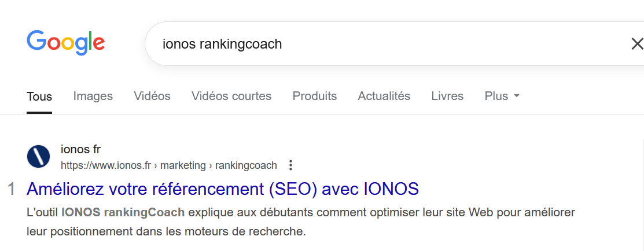The width and height of the screenshot is (644, 251).
Task: Click the result rank number 1
Action: coord(11,189)
